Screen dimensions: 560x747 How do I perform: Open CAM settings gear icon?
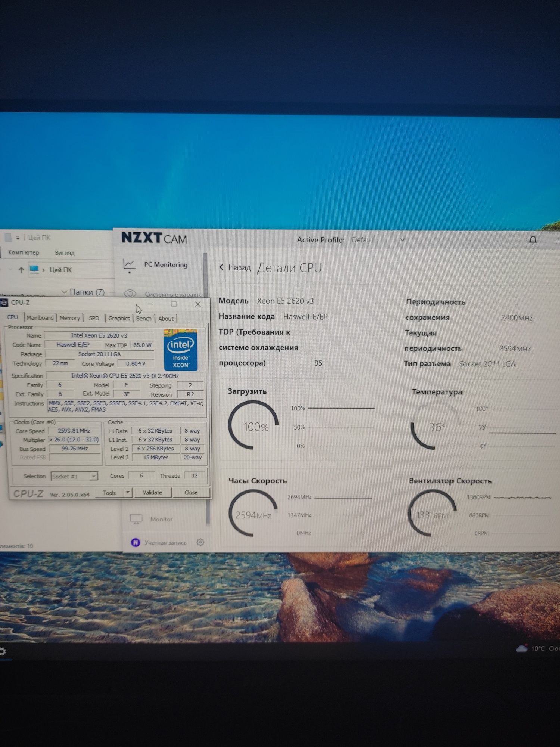coord(200,542)
